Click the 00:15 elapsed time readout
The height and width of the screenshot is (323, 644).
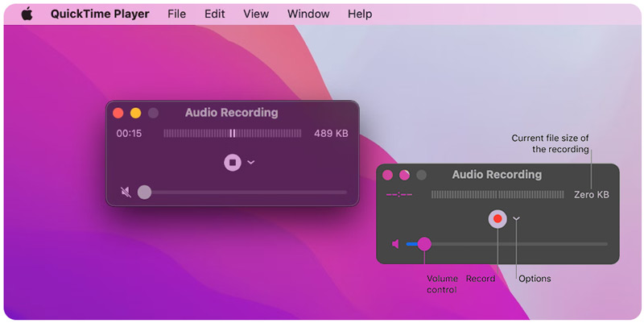[x=129, y=133]
